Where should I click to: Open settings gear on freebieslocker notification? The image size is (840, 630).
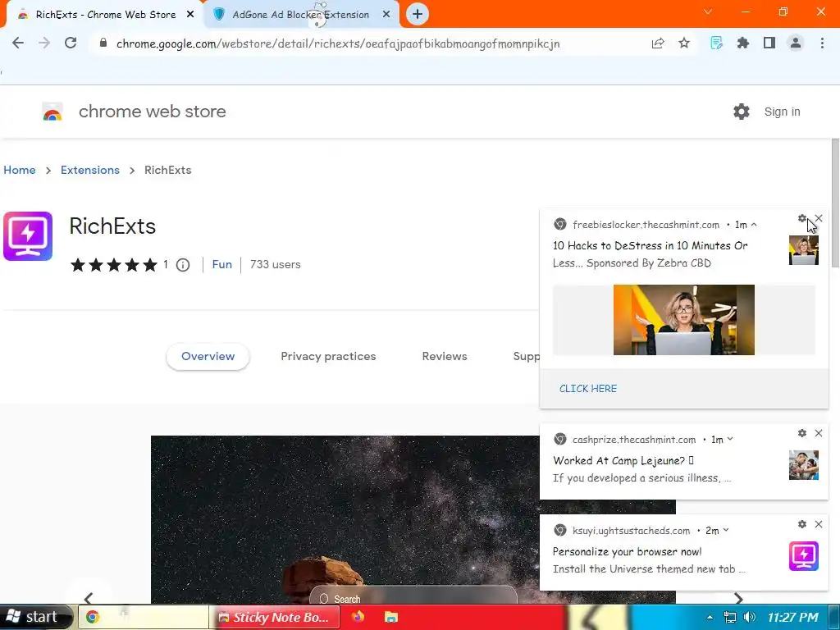802,218
